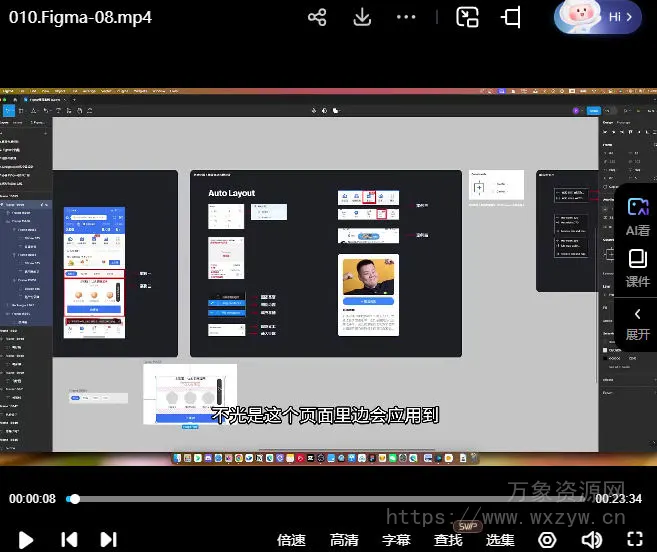Share the video via share icon
Image resolution: width=657 pixels, height=552 pixels.
[x=317, y=18]
